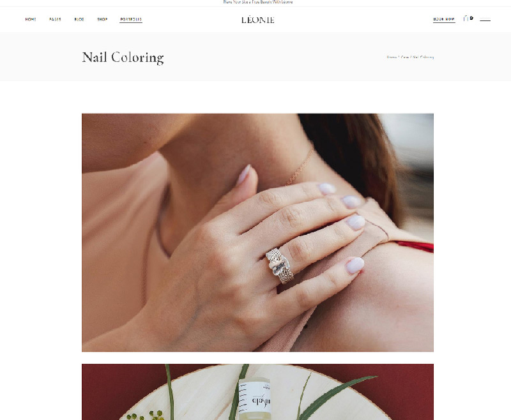Click the middle breadcrumb category link
Viewport: 511px width, 420px height.
click(x=404, y=57)
